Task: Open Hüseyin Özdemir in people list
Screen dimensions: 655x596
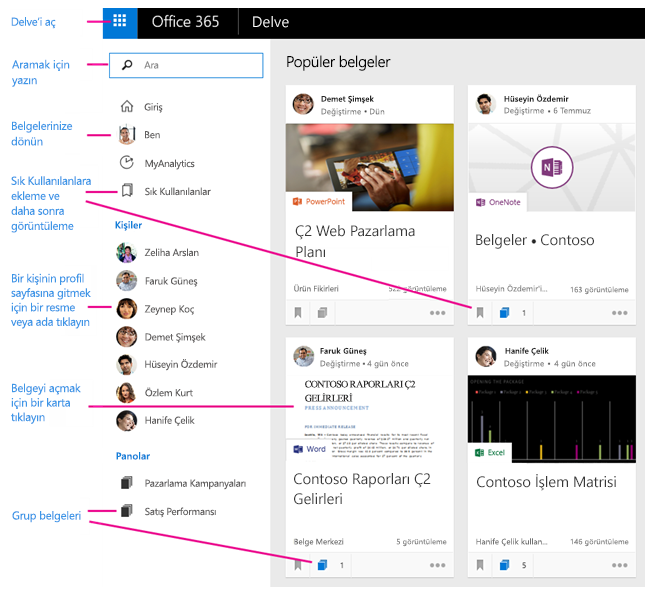Action: 180,365
